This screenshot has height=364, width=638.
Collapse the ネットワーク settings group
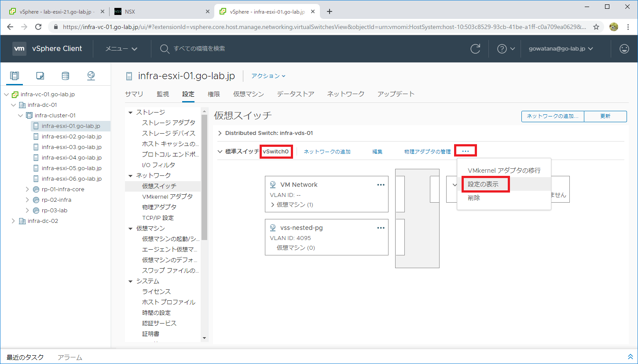131,176
